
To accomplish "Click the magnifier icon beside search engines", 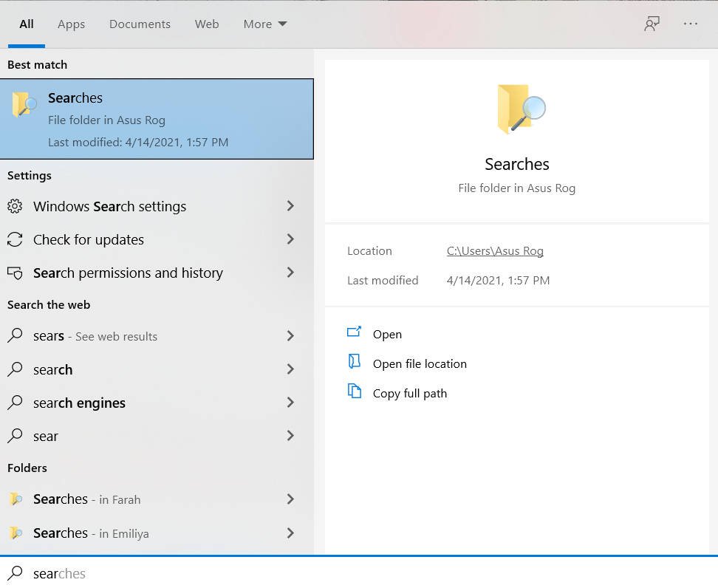I will [x=15, y=403].
